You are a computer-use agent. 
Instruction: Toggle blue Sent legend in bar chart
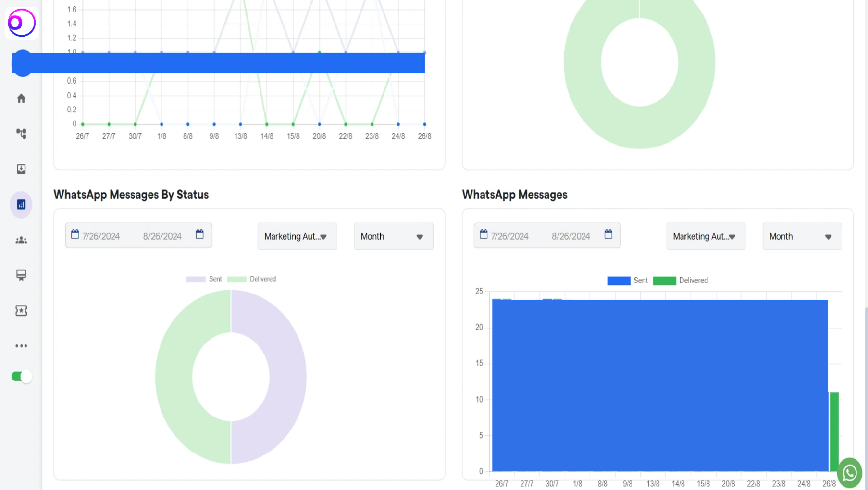pyautogui.click(x=619, y=281)
